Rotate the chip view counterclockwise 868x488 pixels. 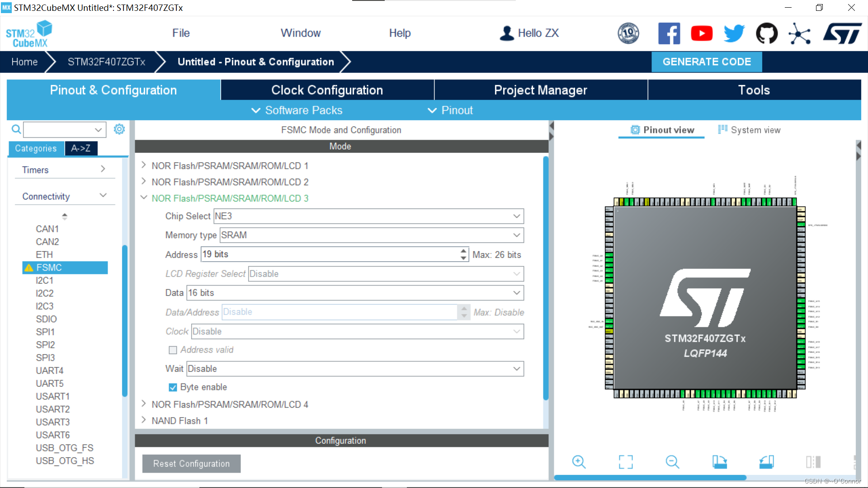[766, 462]
